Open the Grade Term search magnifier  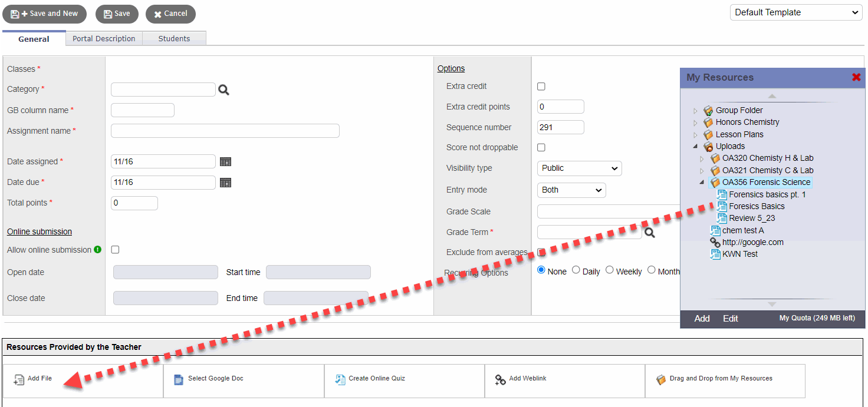[x=650, y=232]
